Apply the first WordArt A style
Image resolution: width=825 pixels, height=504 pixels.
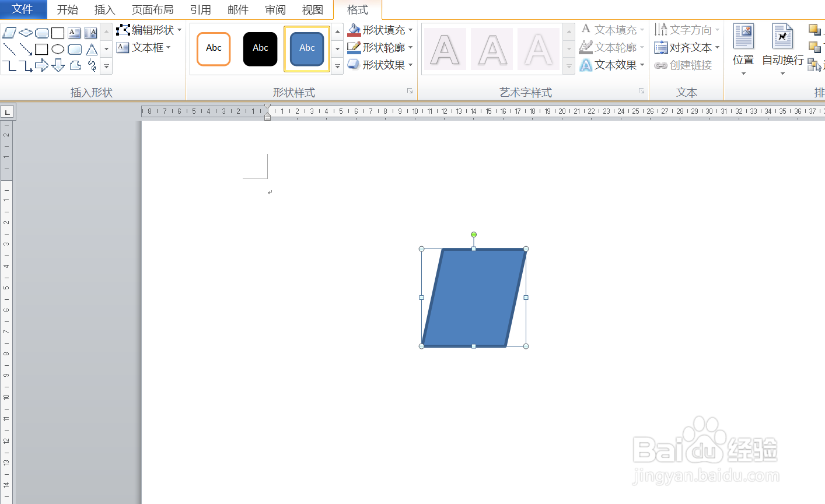tap(445, 49)
